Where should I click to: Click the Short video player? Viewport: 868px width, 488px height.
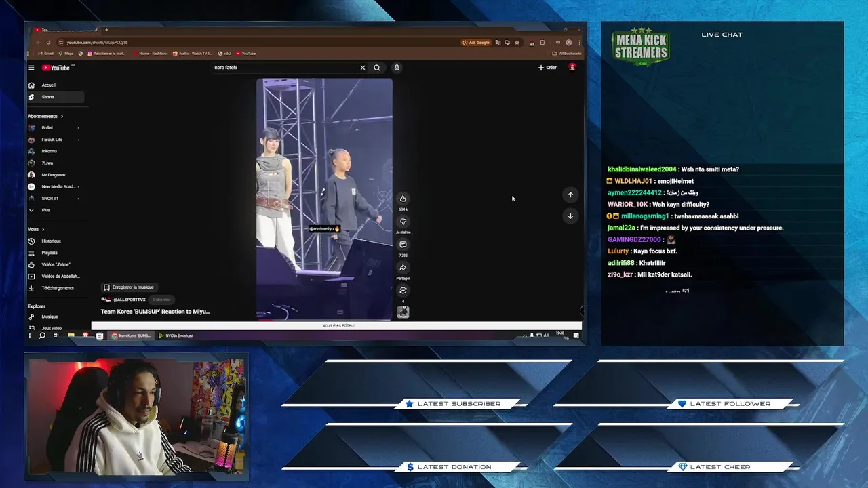click(x=324, y=199)
